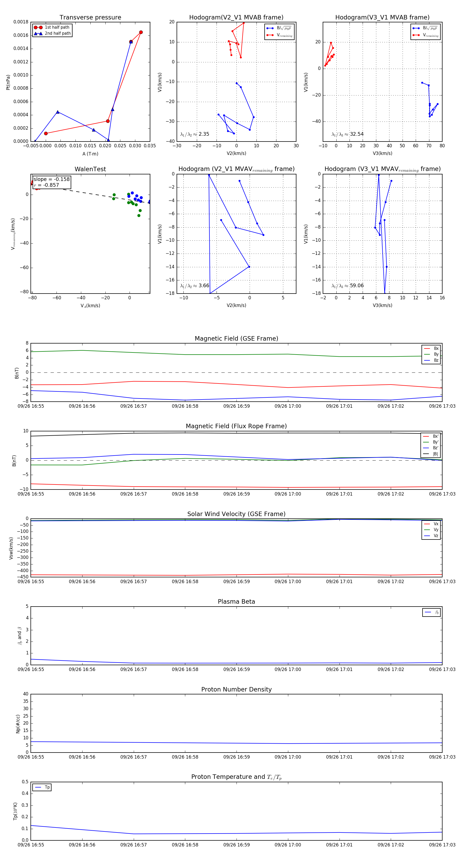Click the 'A (T·m)' x-axis label
This screenshot has width=473, height=868.
click(x=90, y=154)
